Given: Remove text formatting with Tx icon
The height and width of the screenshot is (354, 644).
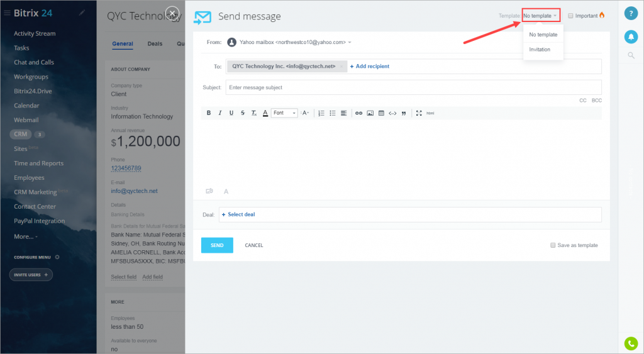Looking at the screenshot, I should 254,113.
